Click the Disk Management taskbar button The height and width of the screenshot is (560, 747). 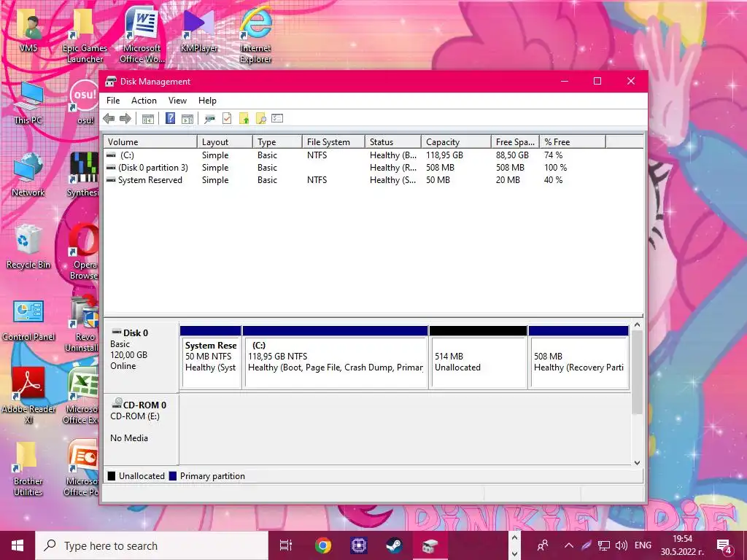(430, 545)
